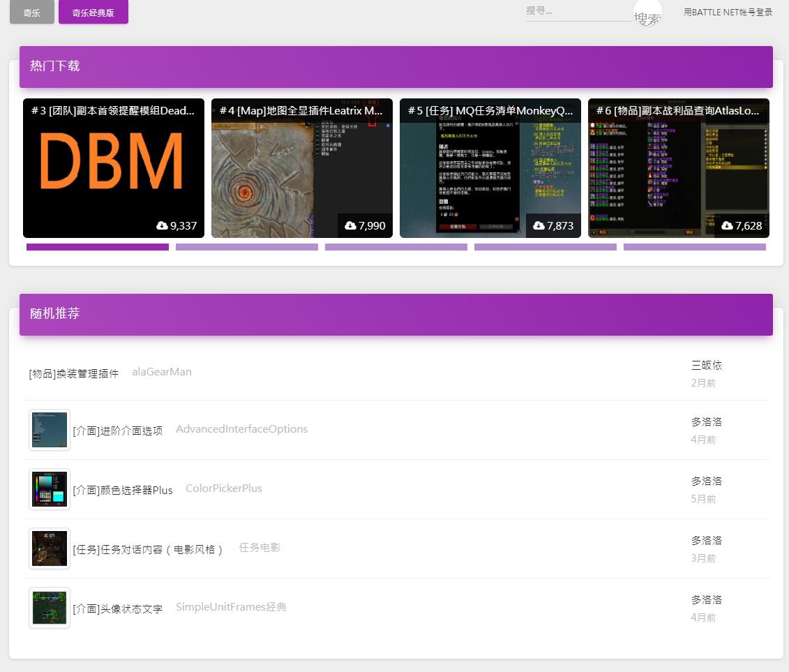This screenshot has width=789, height=672.
Task: Open the 用BATTLE NET帐号登录 login link
Action: pos(728,12)
